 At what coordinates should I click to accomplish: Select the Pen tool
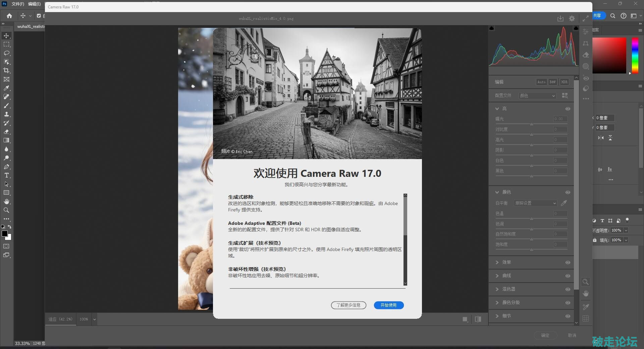6,166
